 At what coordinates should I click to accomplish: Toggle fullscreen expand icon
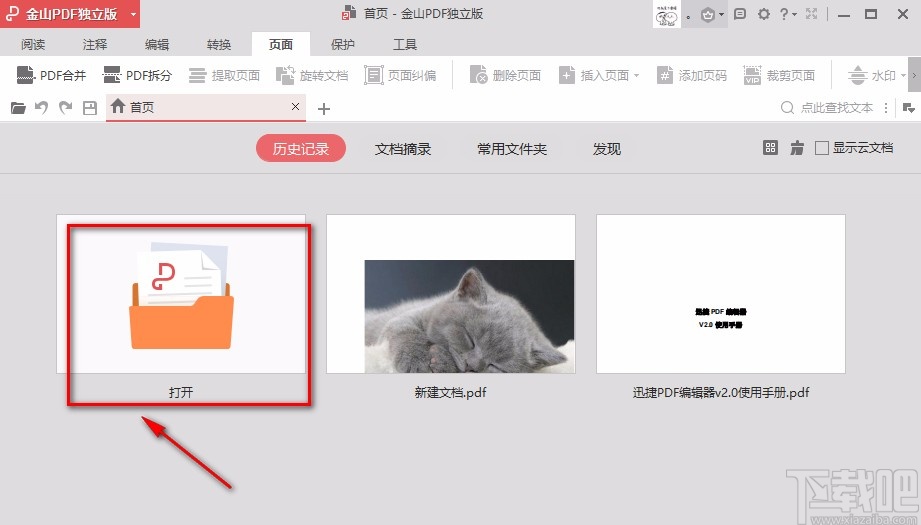pos(812,14)
